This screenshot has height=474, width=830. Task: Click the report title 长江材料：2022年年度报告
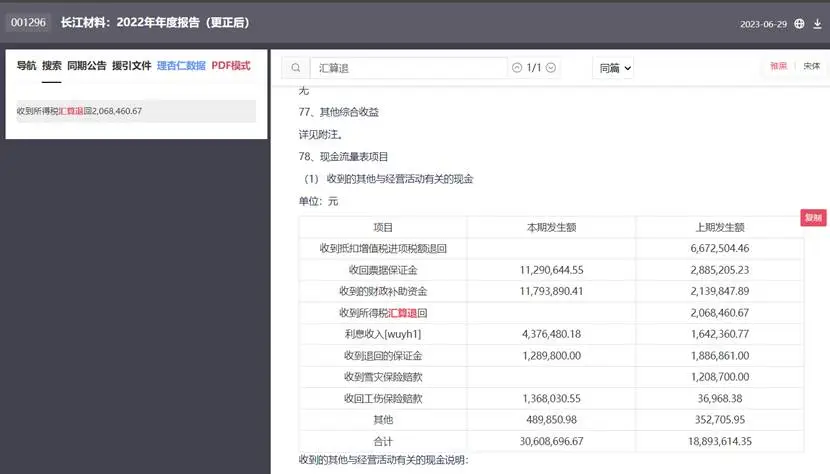(155, 22)
